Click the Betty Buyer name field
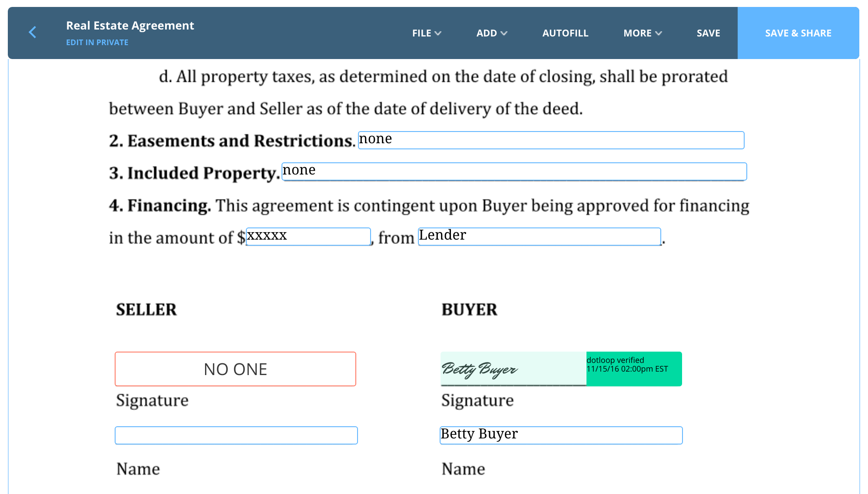The image size is (868, 494). pyautogui.click(x=561, y=435)
